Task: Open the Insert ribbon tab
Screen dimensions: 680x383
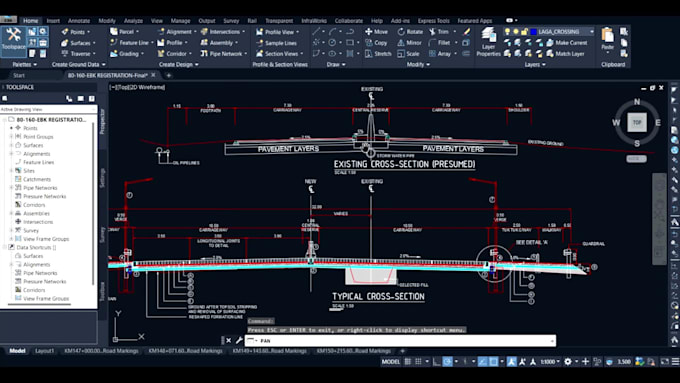Action: (53, 20)
